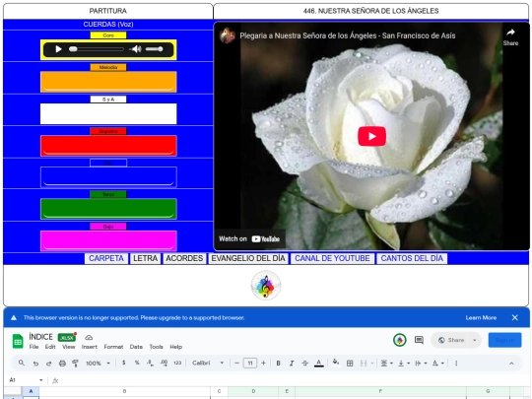The height and width of the screenshot is (399, 532).
Task: Click the YouTube red play button
Action: coord(371,136)
